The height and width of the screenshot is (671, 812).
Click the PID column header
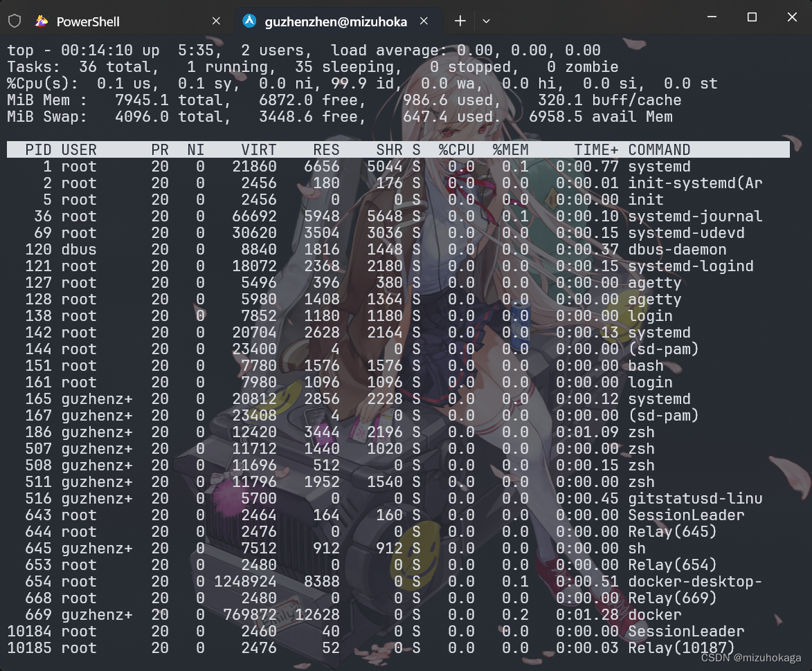coord(38,150)
